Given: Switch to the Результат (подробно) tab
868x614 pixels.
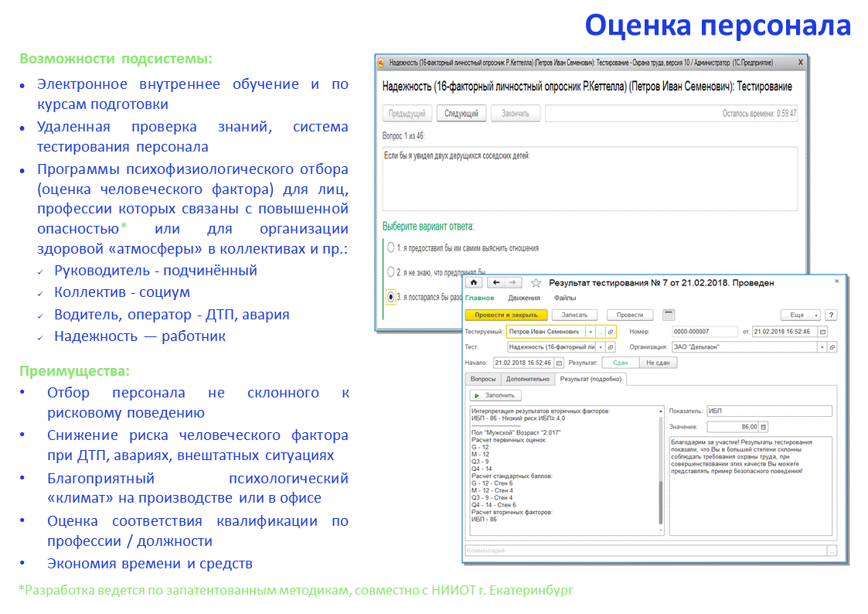Looking at the screenshot, I should (591, 379).
